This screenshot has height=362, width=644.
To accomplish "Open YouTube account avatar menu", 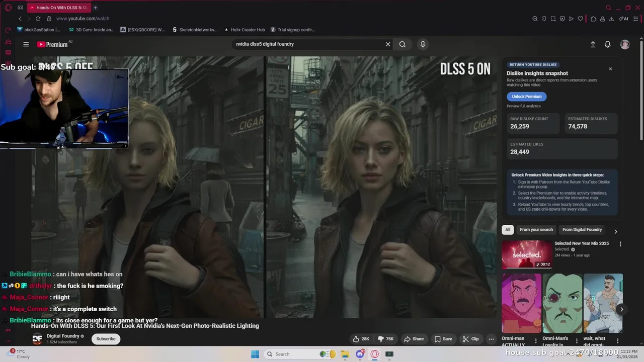I will [x=625, y=44].
